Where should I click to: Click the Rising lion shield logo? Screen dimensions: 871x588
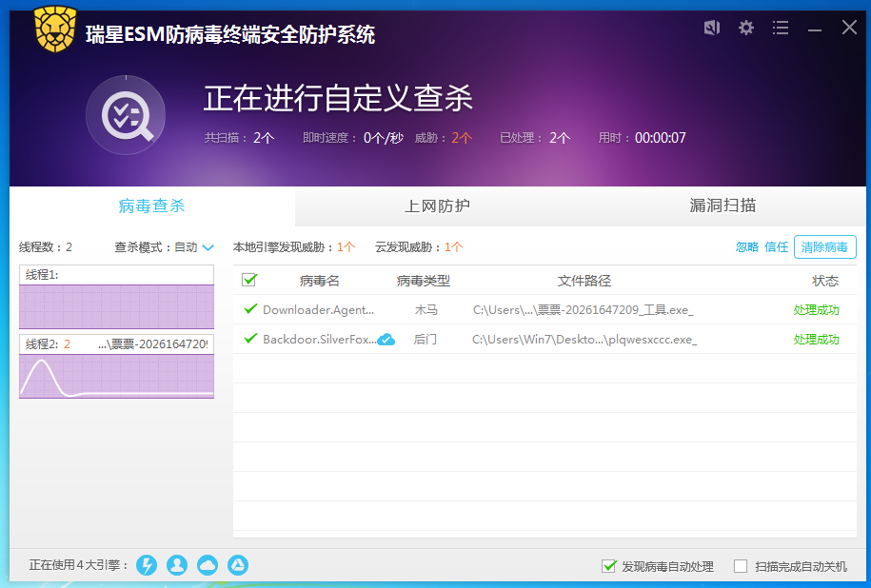coord(55,29)
